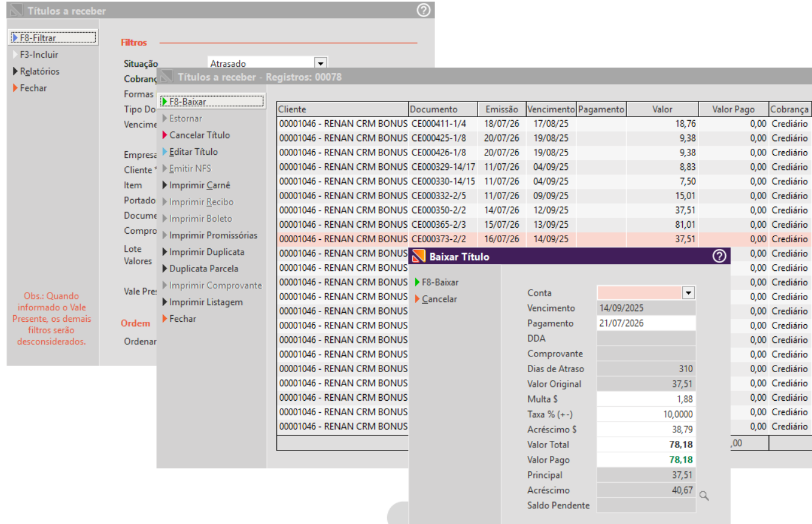Select highlighted row CE000373-2/2
812x524 pixels.
coord(544,239)
